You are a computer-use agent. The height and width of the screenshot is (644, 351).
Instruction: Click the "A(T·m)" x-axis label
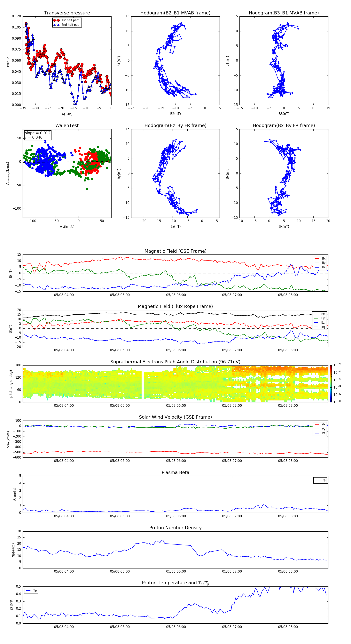tap(67, 114)
